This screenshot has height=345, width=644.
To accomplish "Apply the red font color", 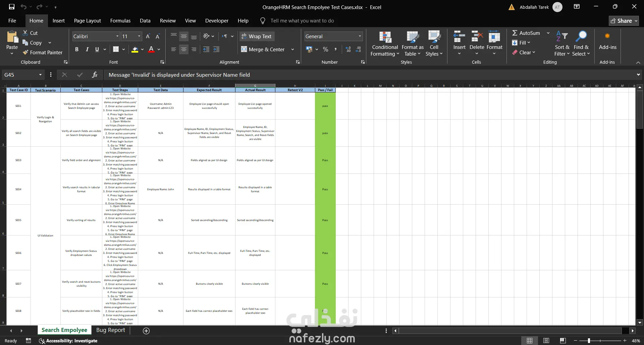I will (151, 49).
